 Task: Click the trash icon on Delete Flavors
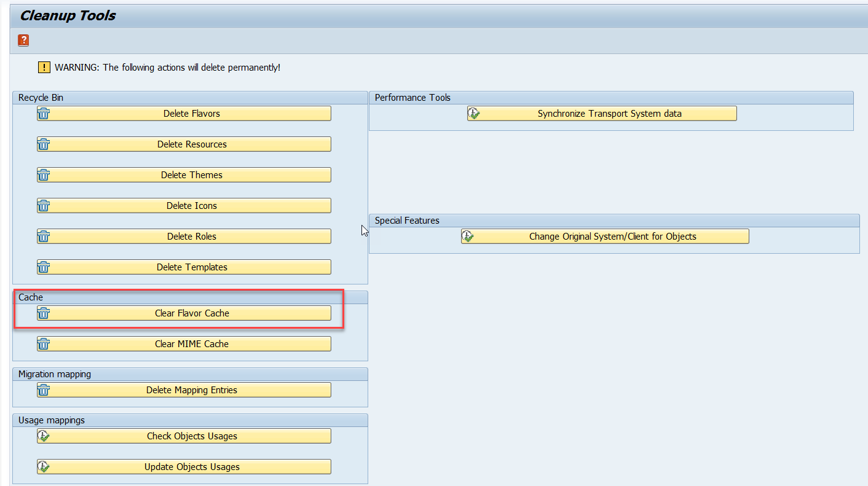[44, 113]
